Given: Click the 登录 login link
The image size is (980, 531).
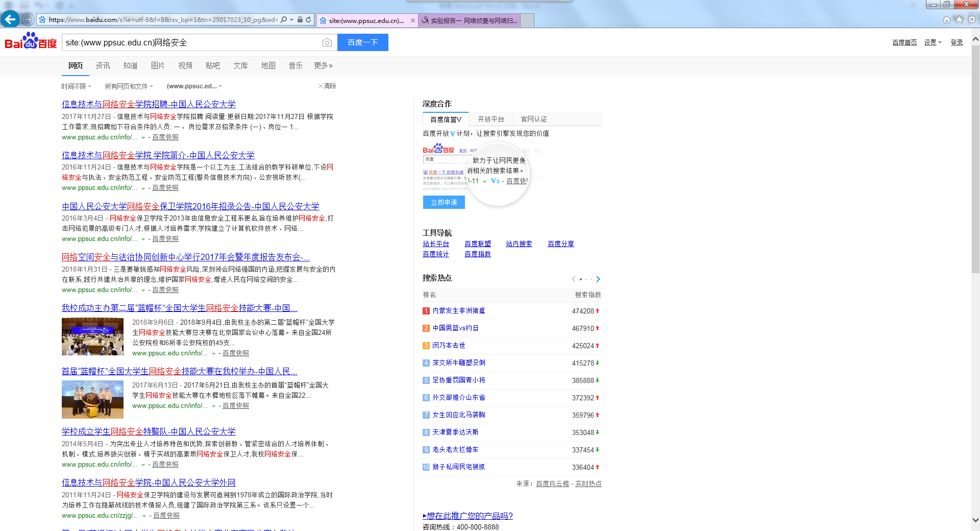Looking at the screenshot, I should [x=957, y=42].
